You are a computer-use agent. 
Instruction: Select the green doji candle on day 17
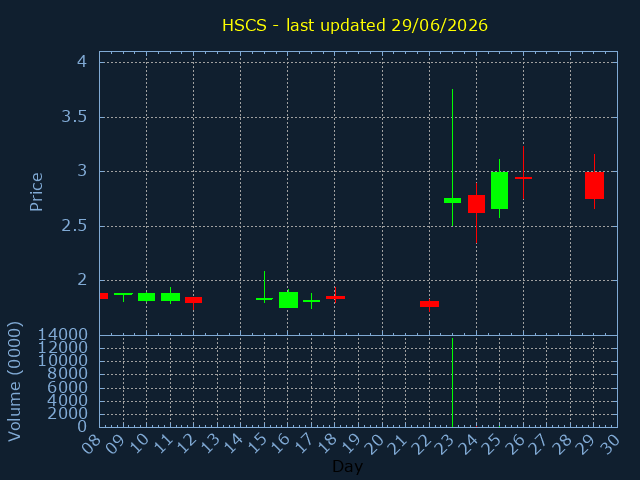[311, 301]
